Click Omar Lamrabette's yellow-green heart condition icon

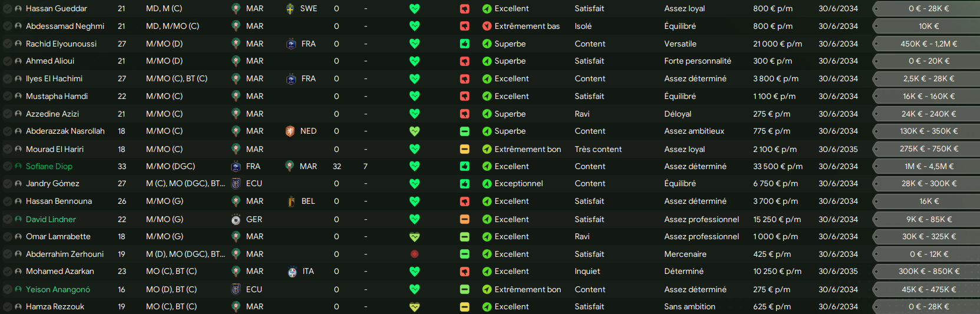pyautogui.click(x=415, y=237)
